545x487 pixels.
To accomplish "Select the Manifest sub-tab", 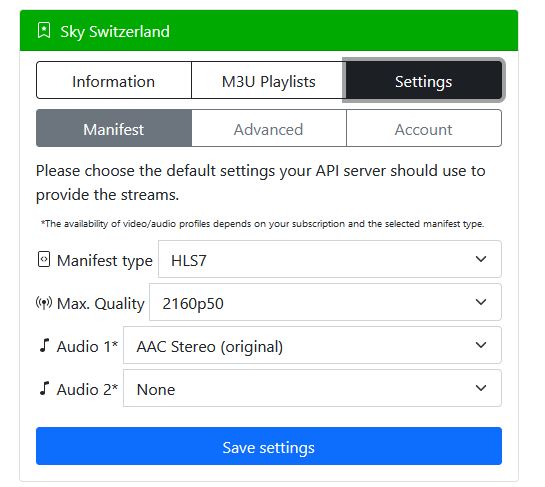I will pos(114,128).
